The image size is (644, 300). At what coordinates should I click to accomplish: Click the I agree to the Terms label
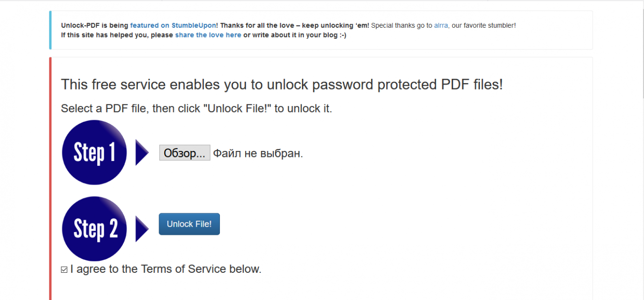pos(166,269)
